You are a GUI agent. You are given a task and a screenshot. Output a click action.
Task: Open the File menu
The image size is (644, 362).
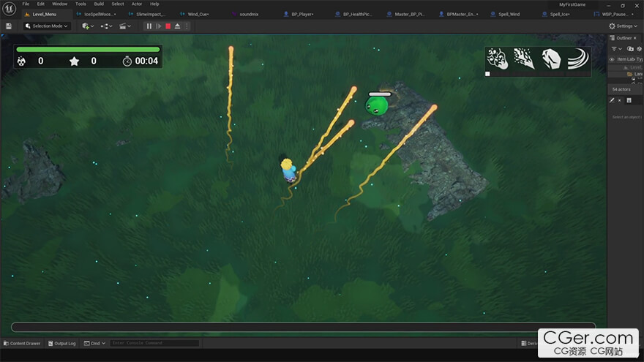[x=26, y=4]
